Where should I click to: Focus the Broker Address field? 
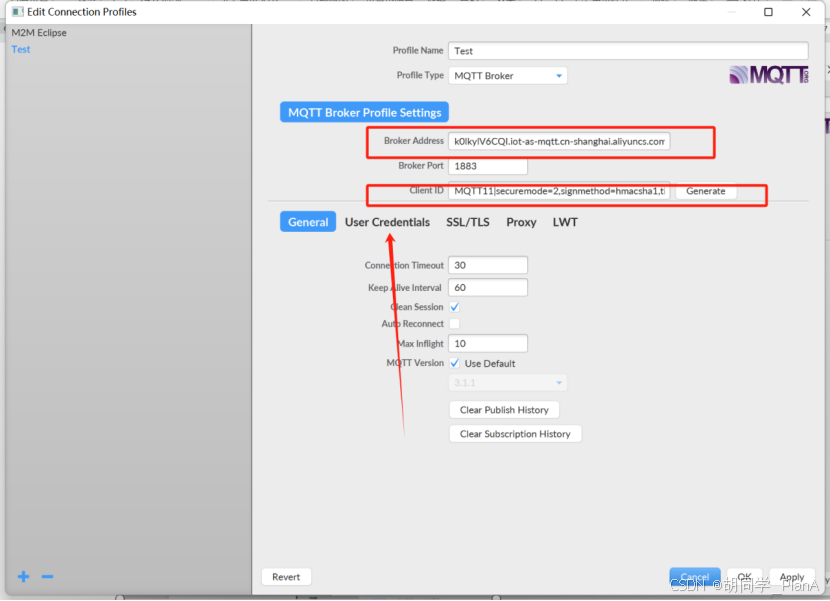(x=559, y=141)
